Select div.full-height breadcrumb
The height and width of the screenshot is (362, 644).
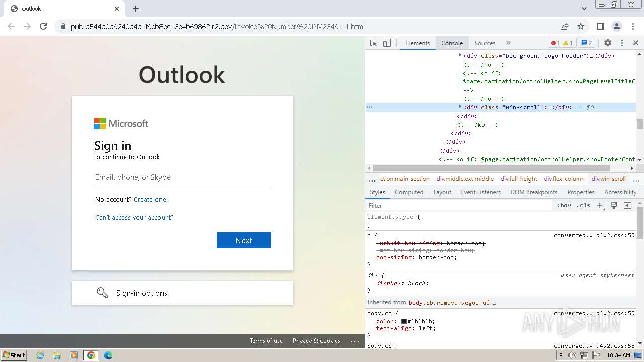click(x=519, y=179)
